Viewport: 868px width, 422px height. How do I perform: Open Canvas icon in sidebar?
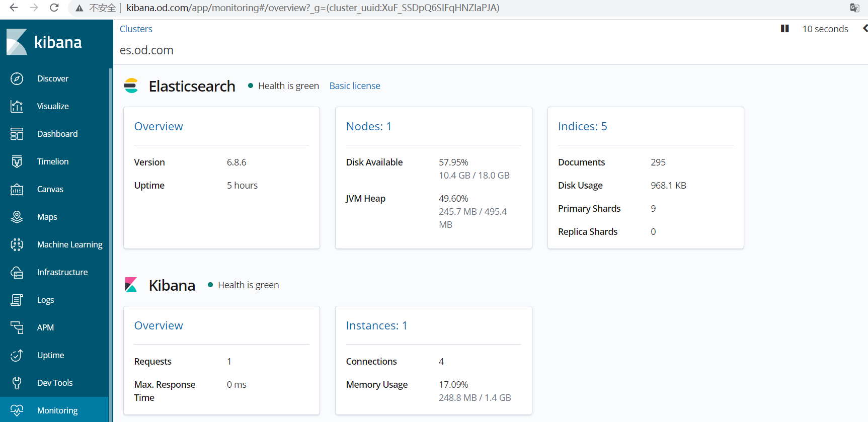click(x=17, y=189)
